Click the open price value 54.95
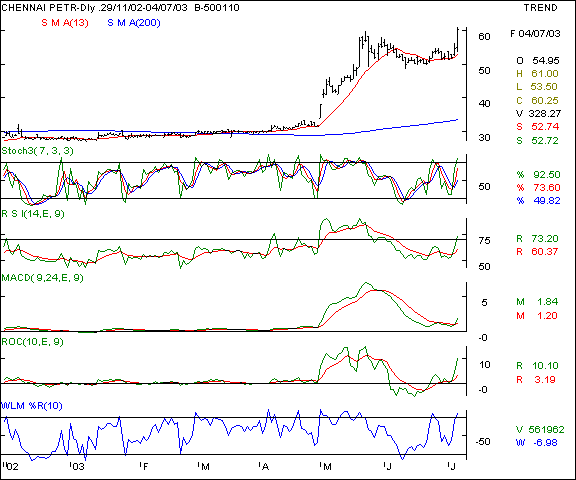This screenshot has width=576, height=480. point(546,61)
